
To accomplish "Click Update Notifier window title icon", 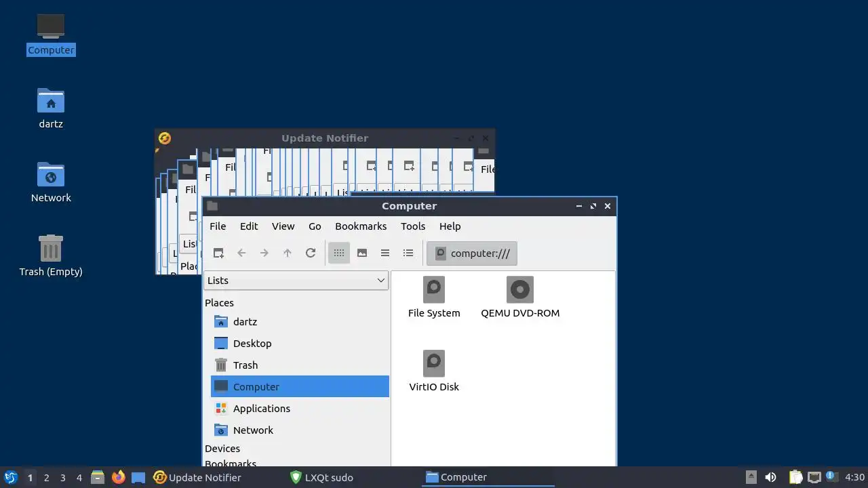I will click(x=164, y=138).
